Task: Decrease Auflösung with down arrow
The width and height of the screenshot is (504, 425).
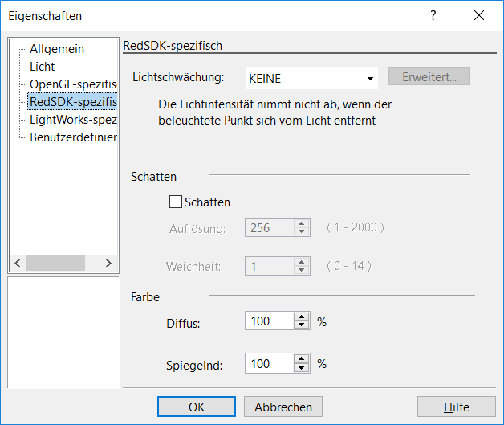Action: pos(301,231)
